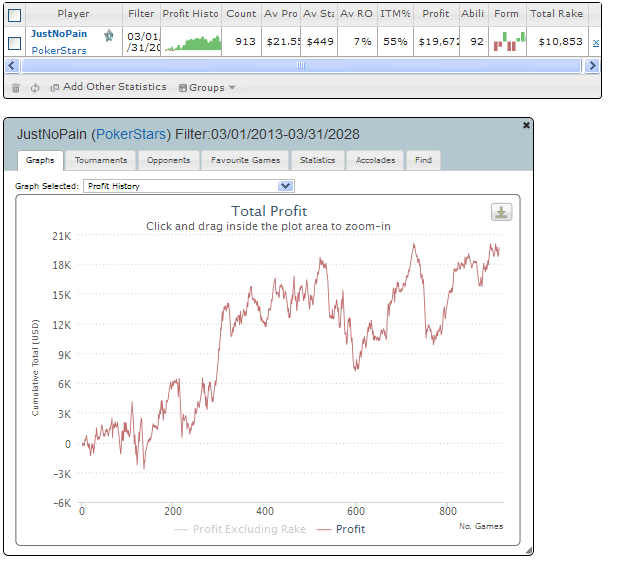
Task: Click the Form column header
Action: (507, 14)
